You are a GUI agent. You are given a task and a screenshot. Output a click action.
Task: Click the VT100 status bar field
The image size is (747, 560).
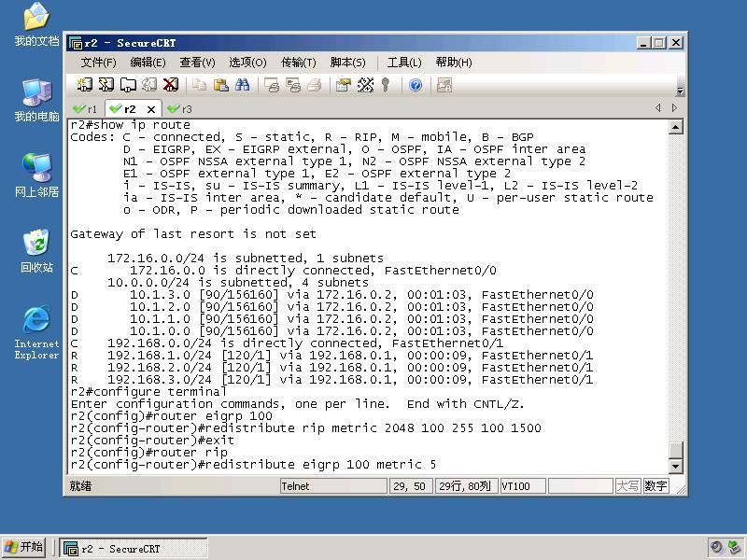[523, 486]
